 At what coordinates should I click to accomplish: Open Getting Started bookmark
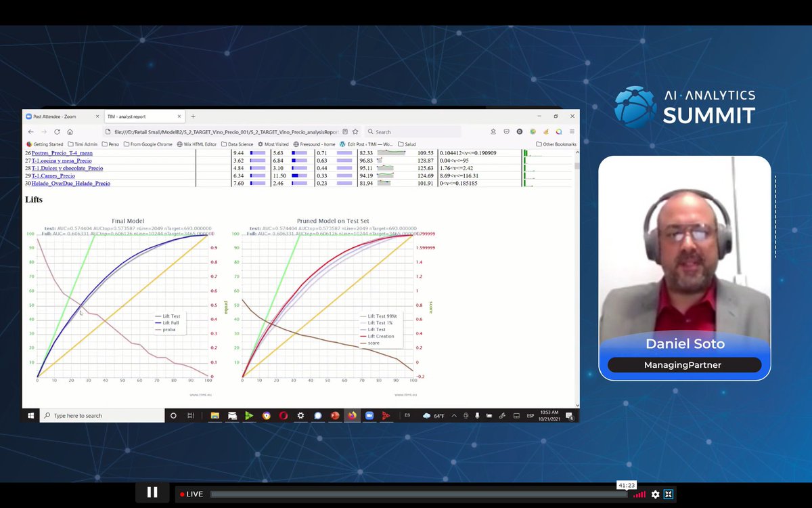(x=45, y=144)
